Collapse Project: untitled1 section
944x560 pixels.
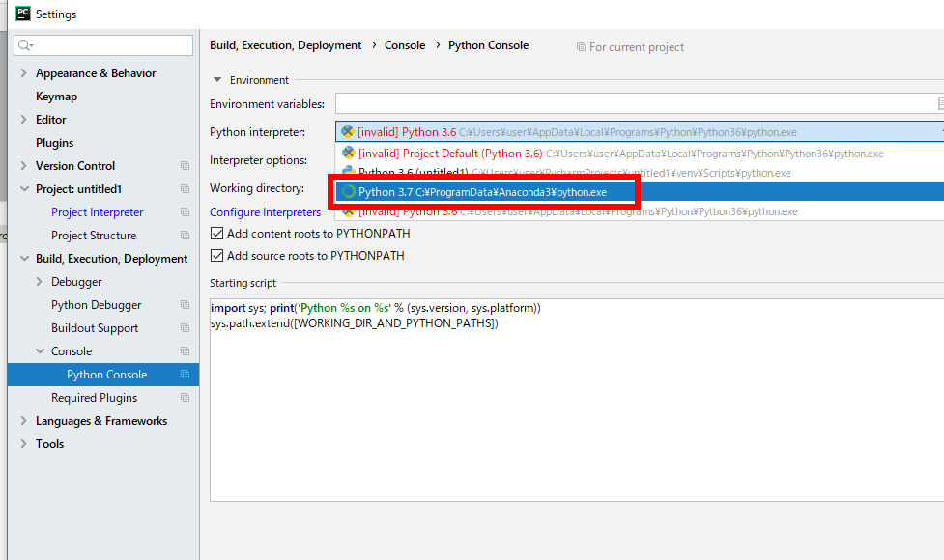[x=24, y=189]
